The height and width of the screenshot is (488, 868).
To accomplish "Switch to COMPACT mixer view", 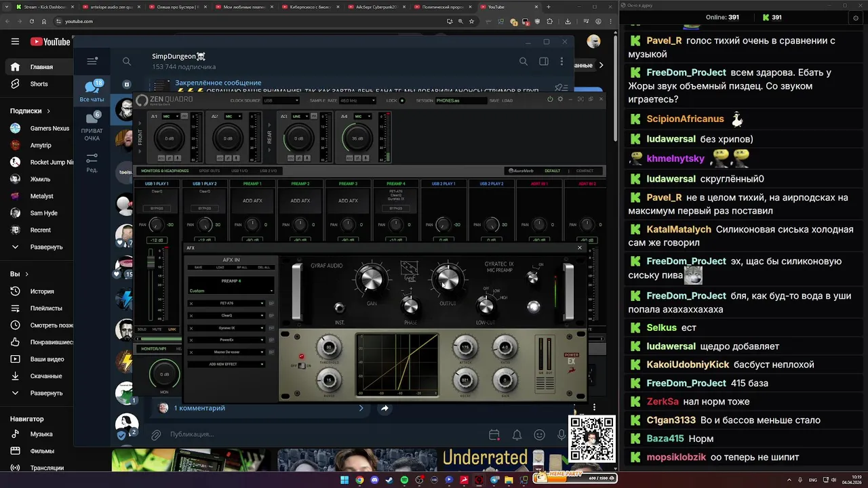I will 585,171.
